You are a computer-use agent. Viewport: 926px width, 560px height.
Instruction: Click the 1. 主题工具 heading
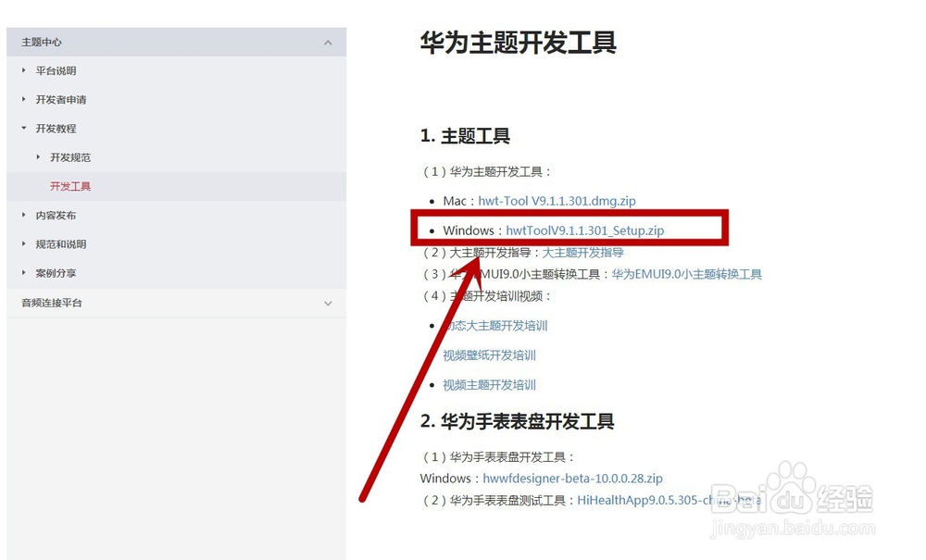tap(466, 136)
